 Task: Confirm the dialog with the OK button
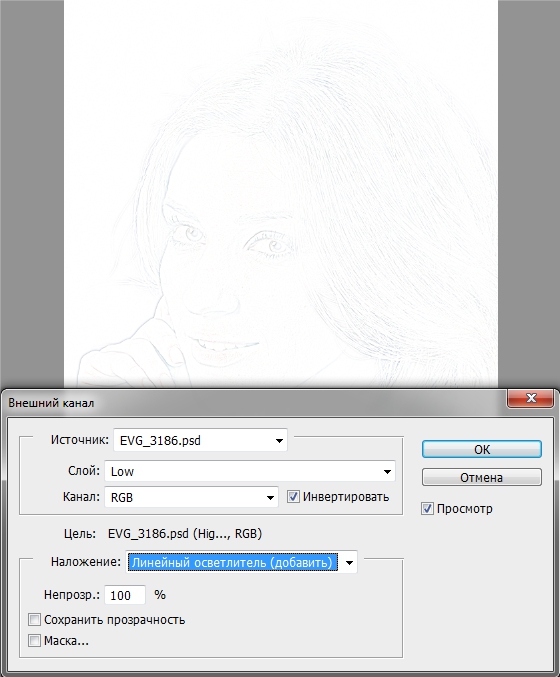[x=482, y=449]
